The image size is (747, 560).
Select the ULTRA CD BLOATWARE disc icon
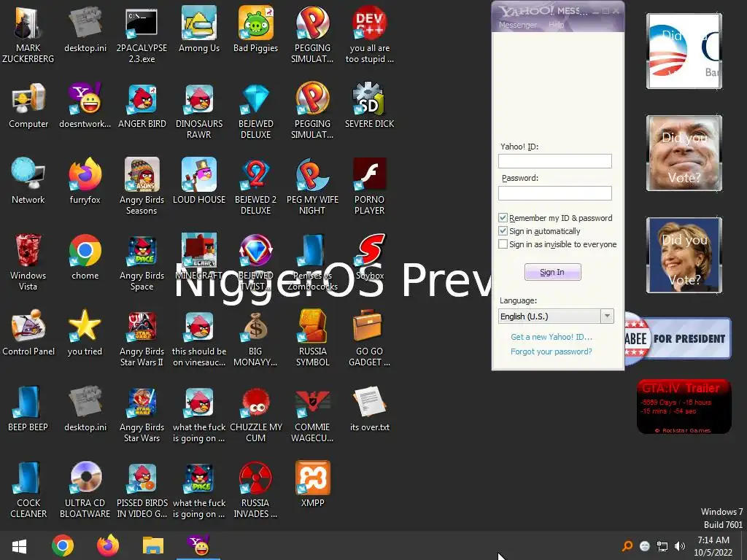(x=85, y=489)
